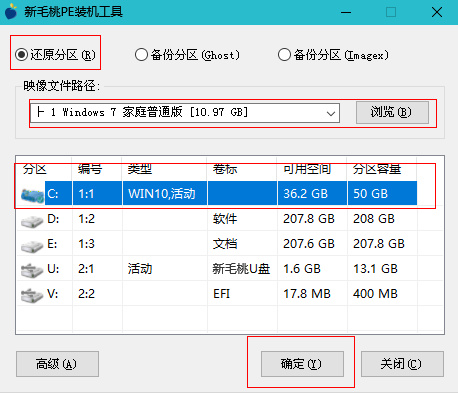Screen dimensions: 458x393
Task: Click the 1.6 GB free space value
Action: (302, 269)
